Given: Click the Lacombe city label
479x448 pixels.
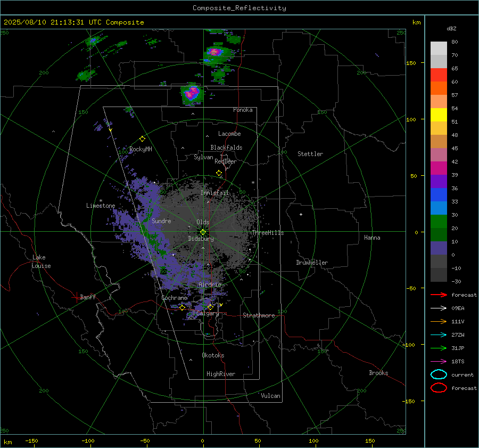Looking at the screenshot, I should 229,134.
